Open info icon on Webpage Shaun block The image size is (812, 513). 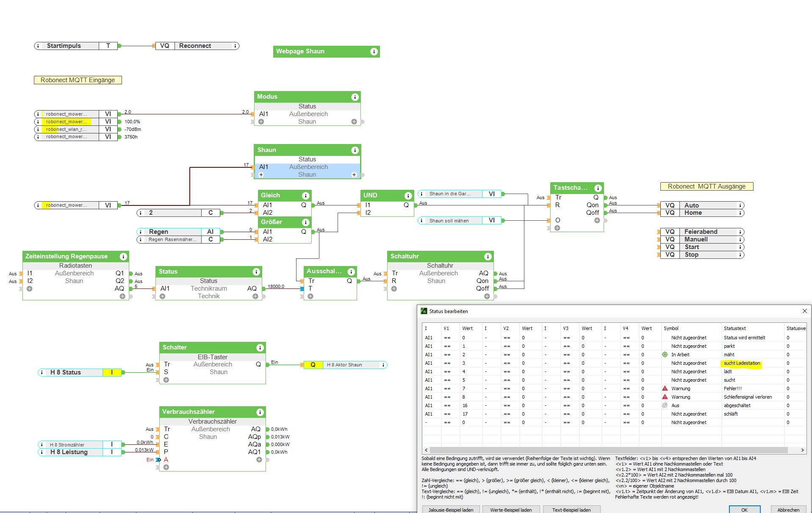[374, 52]
